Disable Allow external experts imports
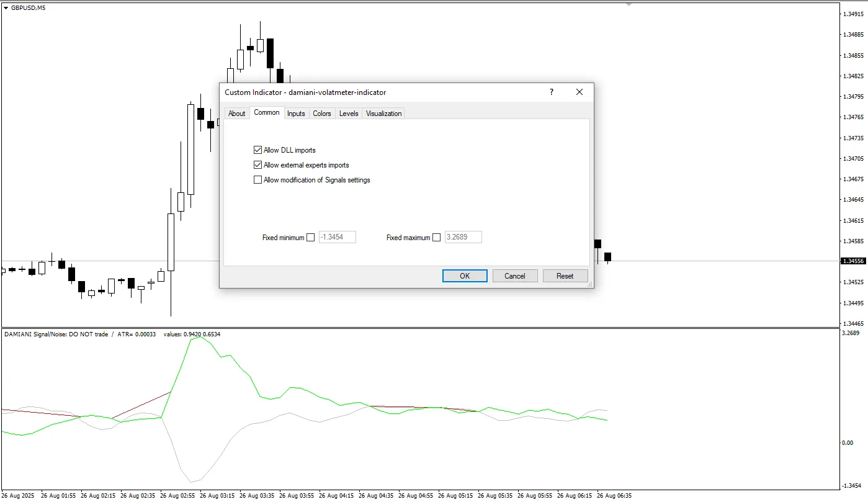This screenshot has height=502, width=868. click(x=258, y=165)
